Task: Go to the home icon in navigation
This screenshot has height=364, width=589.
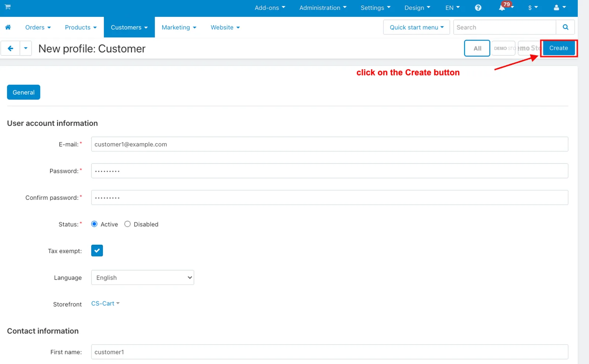Action: (x=8, y=27)
